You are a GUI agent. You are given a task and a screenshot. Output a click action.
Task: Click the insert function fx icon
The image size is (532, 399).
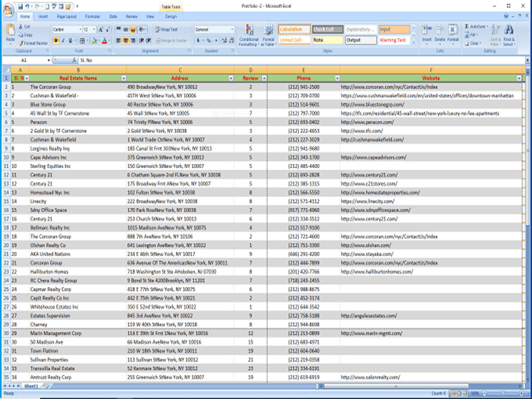(74, 60)
